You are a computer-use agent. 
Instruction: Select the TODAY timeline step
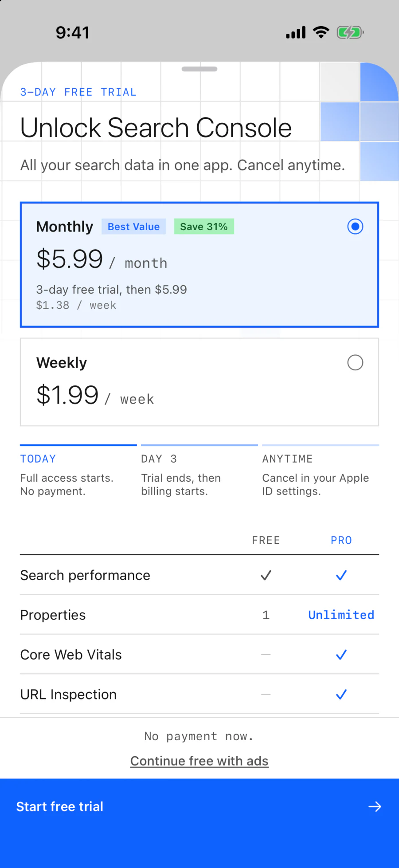coord(78,471)
